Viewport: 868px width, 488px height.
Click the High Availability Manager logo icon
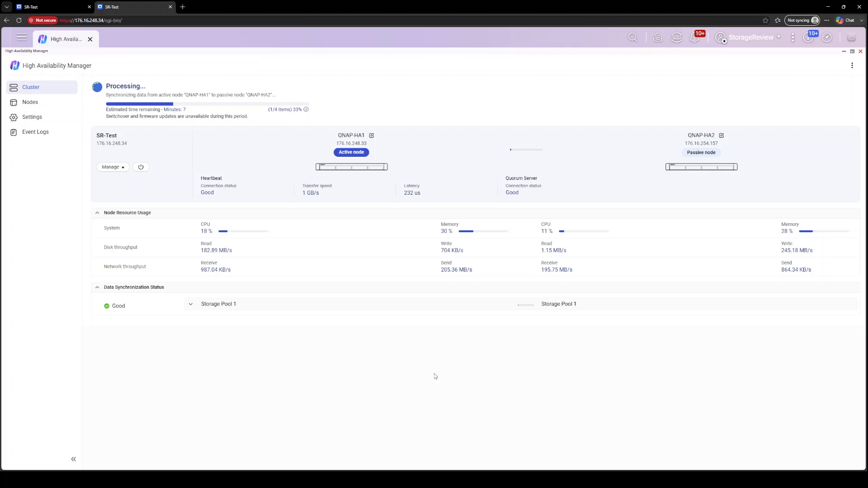15,66
